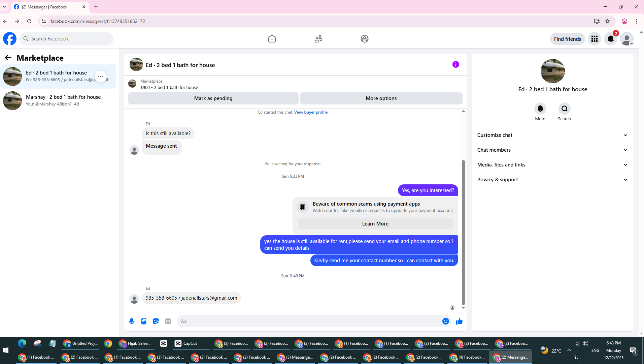Click the chat scrollbar thumb
This screenshot has width=644, height=364.
click(463, 233)
